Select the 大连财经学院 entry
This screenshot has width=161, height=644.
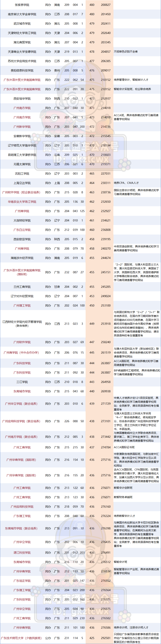point(22,221)
